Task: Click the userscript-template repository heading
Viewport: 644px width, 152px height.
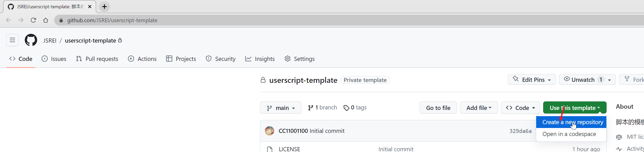Action: pyautogui.click(x=303, y=80)
